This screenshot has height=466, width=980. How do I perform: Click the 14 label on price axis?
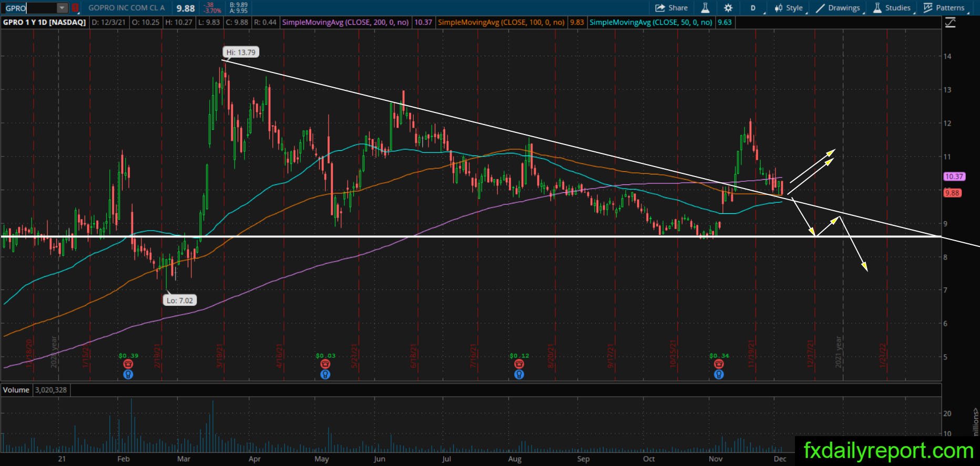947,56
